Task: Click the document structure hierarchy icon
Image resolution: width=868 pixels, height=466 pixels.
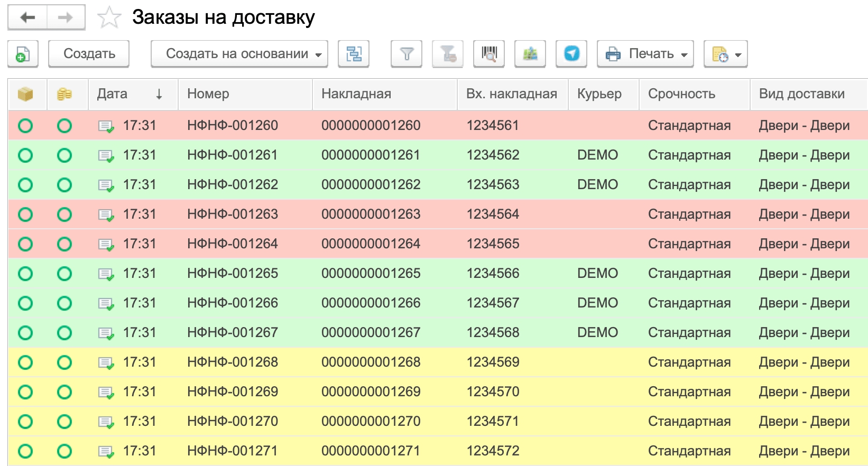Action: coord(354,53)
